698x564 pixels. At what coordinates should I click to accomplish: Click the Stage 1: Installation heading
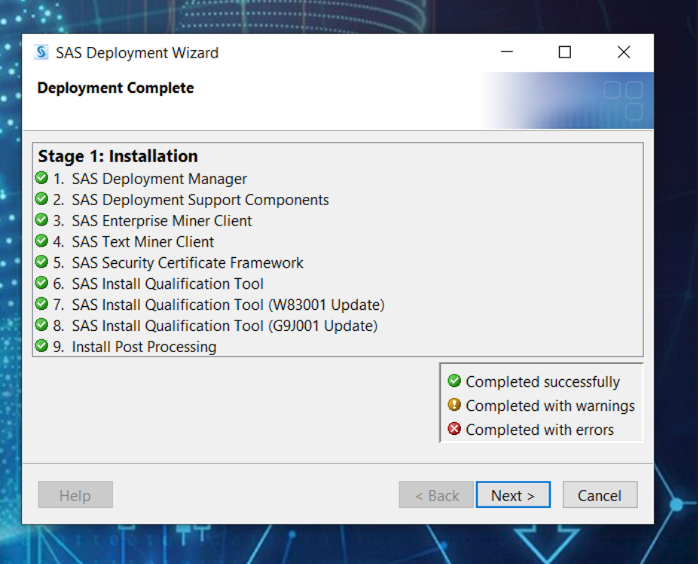coord(118,156)
